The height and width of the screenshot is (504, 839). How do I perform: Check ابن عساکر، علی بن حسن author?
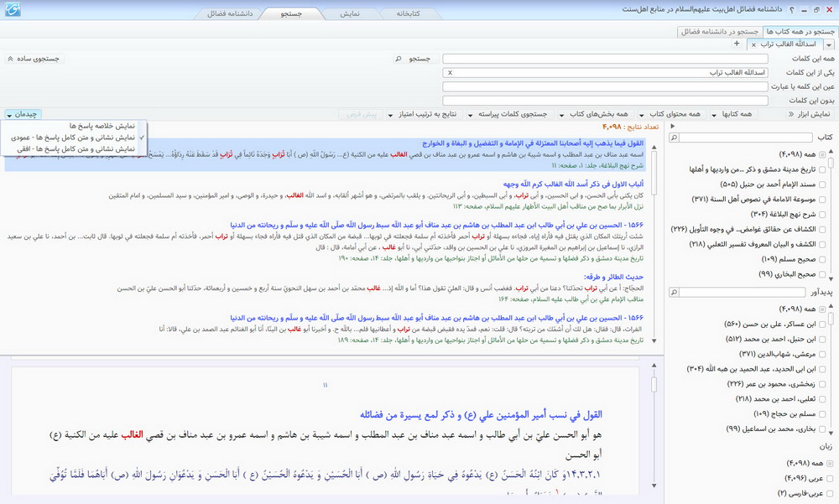(x=822, y=325)
